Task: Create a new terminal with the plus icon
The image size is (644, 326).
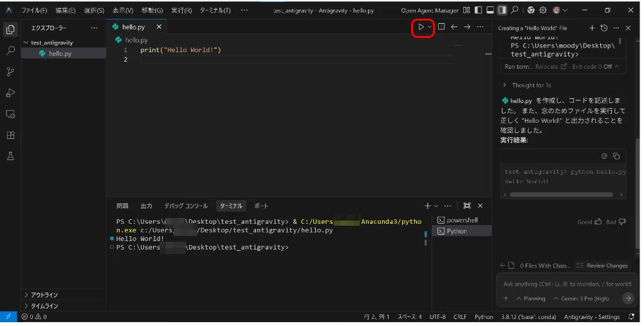Action: point(428,206)
